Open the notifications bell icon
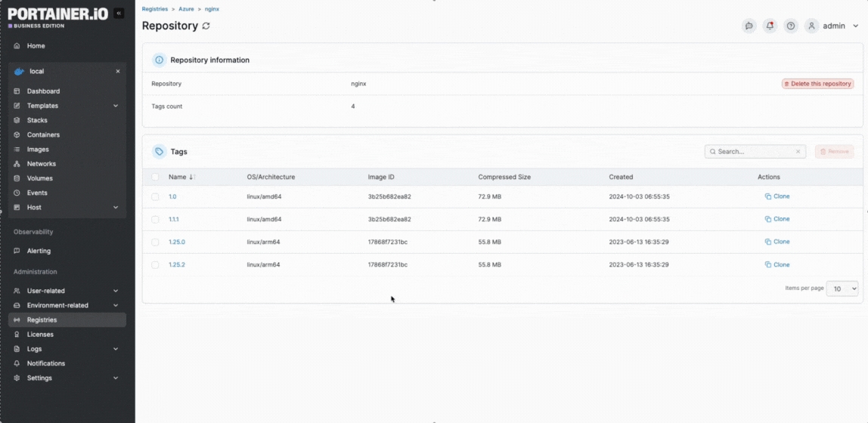The height and width of the screenshot is (423, 868). click(x=770, y=26)
